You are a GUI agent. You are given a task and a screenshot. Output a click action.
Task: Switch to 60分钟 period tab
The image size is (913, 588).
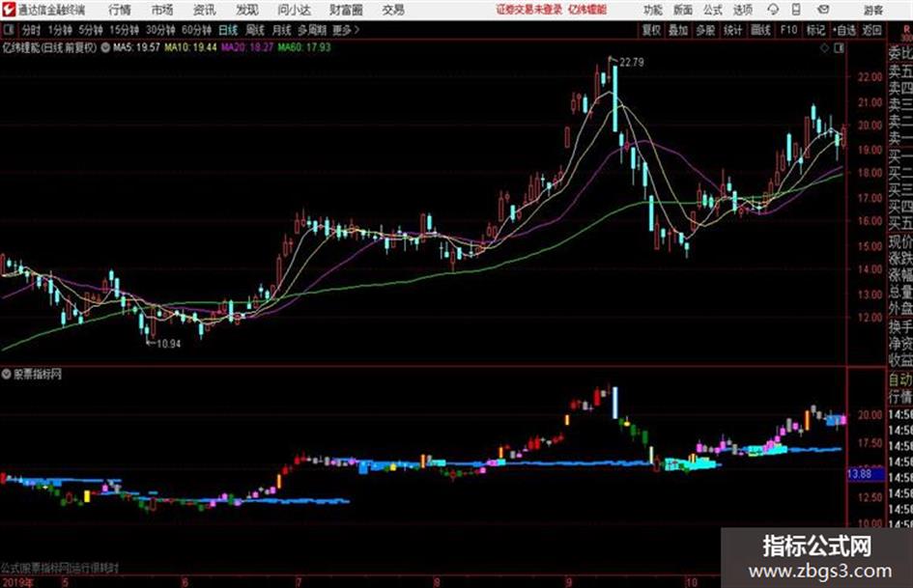point(196,30)
